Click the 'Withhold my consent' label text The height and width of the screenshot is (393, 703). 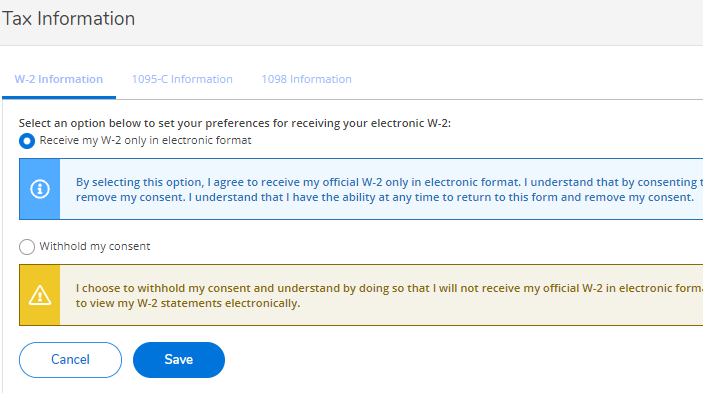tap(95, 246)
